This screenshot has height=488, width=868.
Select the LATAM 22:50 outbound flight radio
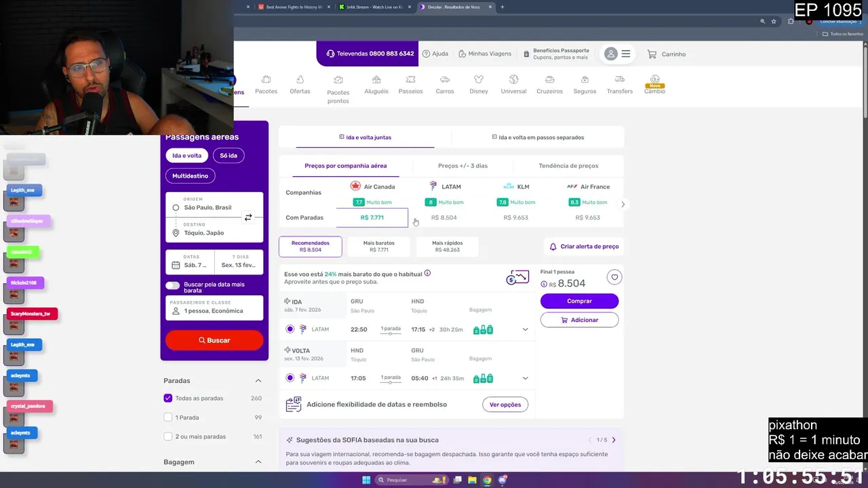(290, 329)
